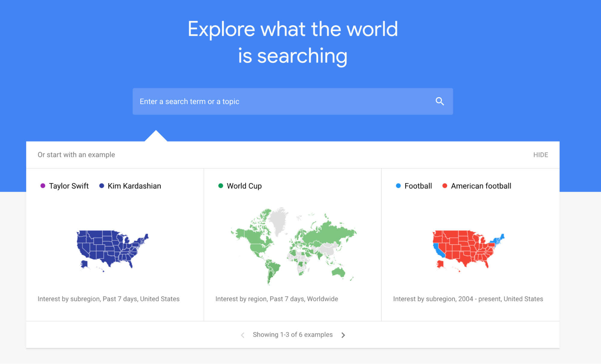This screenshot has height=364, width=601.
Task: Click 'Showing 1-3 of 6 examples' text
Action: [293, 335]
